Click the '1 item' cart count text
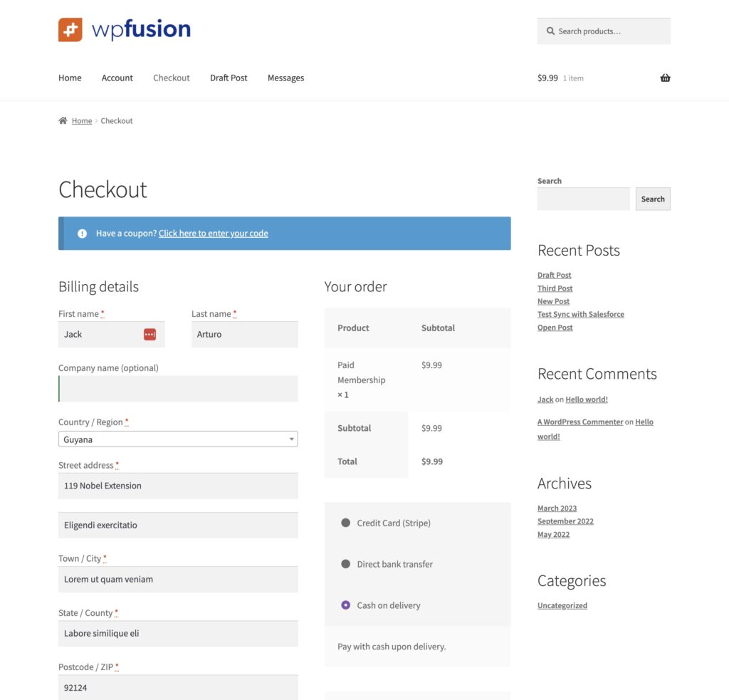Screen dimensions: 729x700 click(x=573, y=78)
